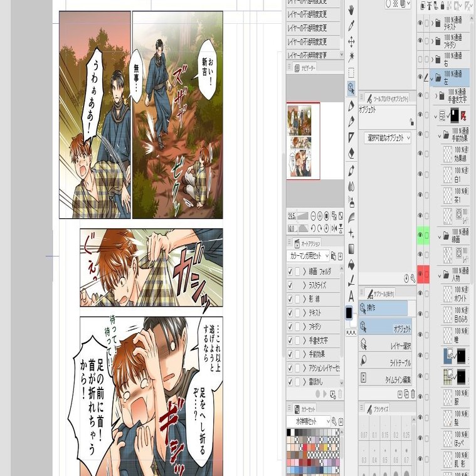The height and width of the screenshot is (476, 476).
Task: Select the Pen tool
Action: pyautogui.click(x=351, y=105)
